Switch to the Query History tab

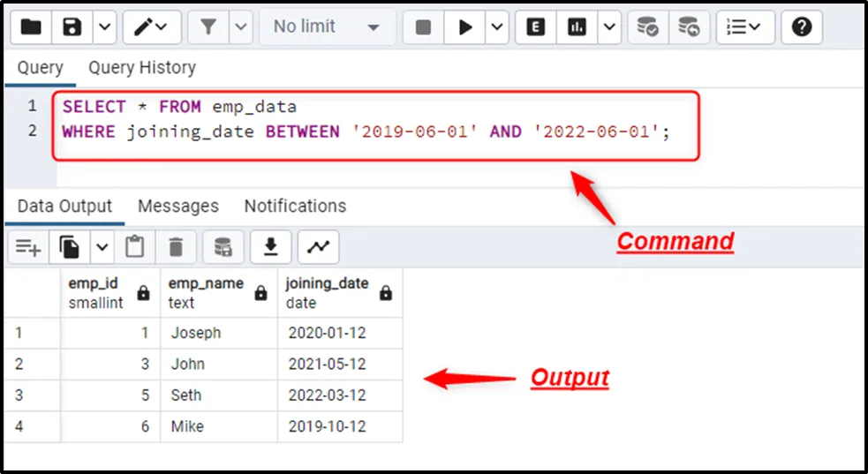point(141,68)
